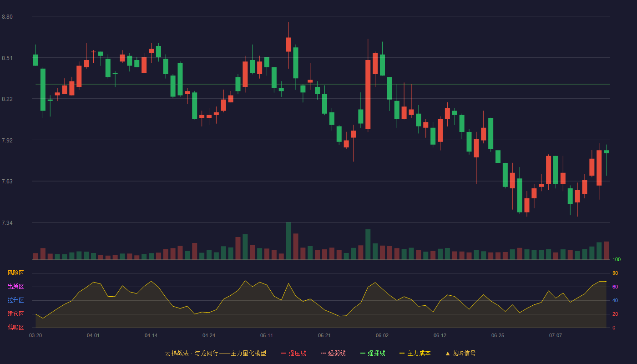
Task: Click the 04-14 date label
Action: (151, 335)
